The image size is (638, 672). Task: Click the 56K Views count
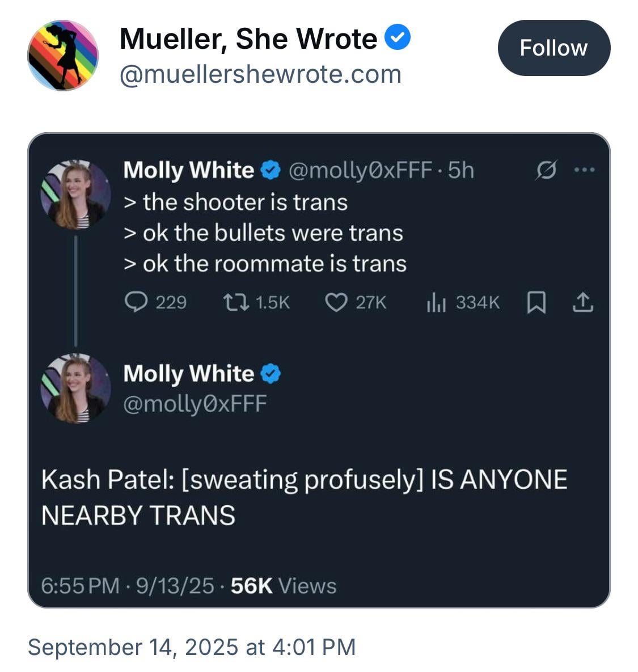283,585
